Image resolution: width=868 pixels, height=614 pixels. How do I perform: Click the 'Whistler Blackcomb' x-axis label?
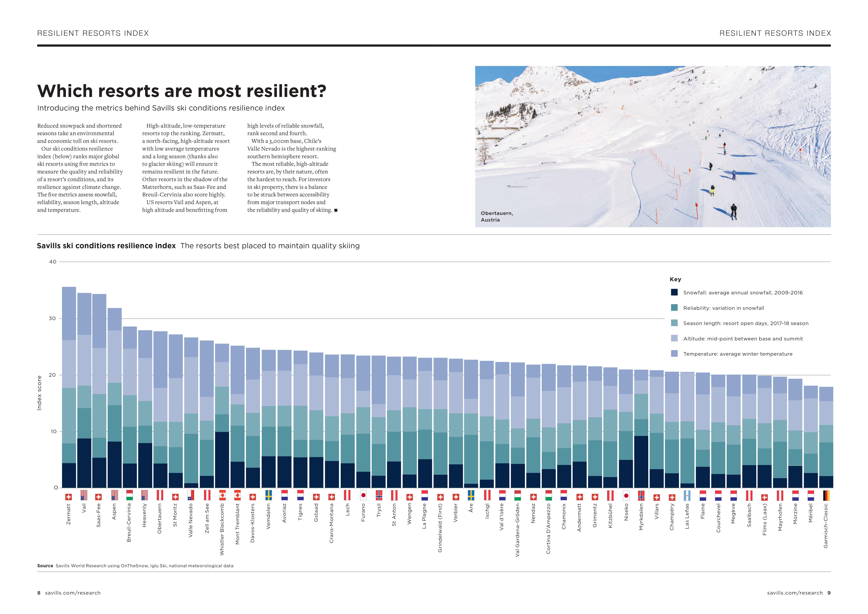click(222, 529)
